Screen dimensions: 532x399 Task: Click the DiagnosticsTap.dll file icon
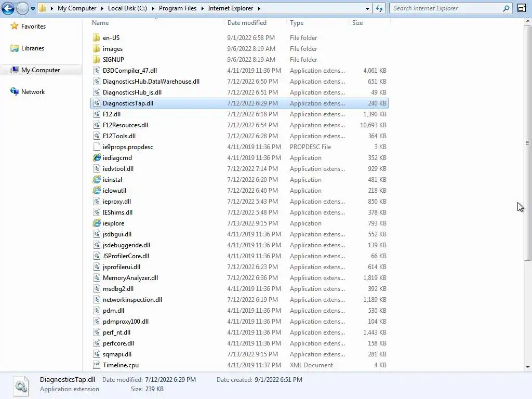(97, 103)
